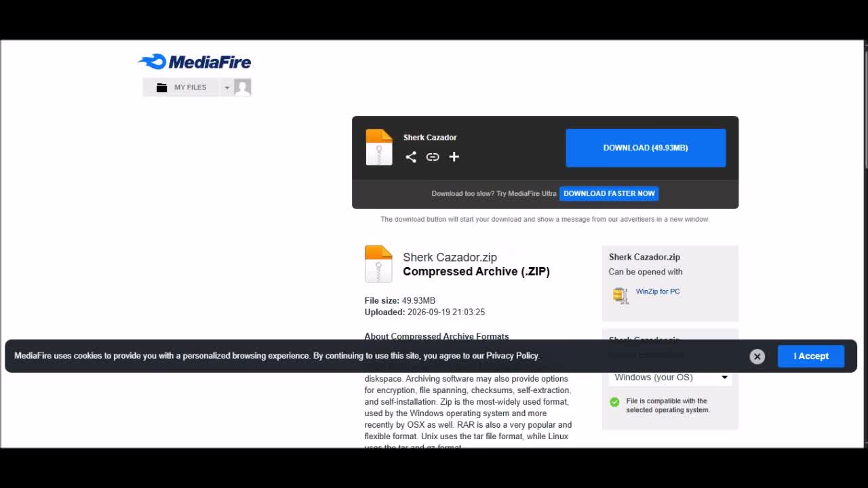868x488 pixels.
Task: Select 'Can be opened with' text
Action: (646, 272)
